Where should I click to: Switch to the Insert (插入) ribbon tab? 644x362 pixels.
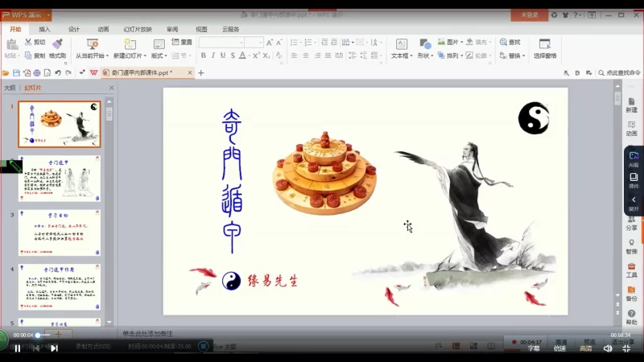[x=44, y=29]
